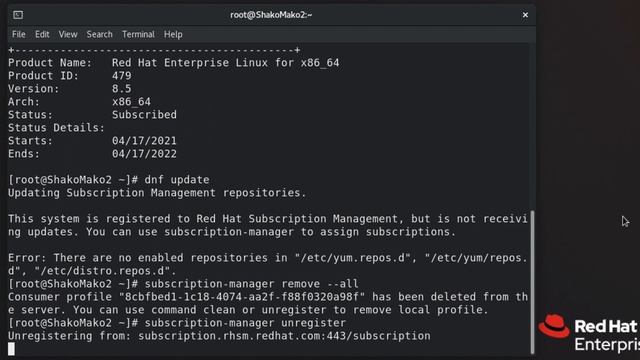Click the Ends date '04/17/2022'
Image resolution: width=640 pixels, height=360 pixels.
click(144, 154)
